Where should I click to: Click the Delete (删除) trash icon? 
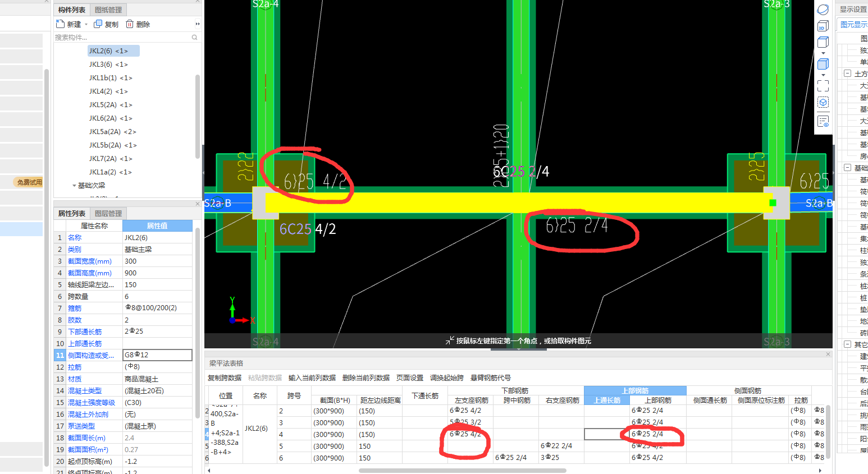click(x=130, y=24)
